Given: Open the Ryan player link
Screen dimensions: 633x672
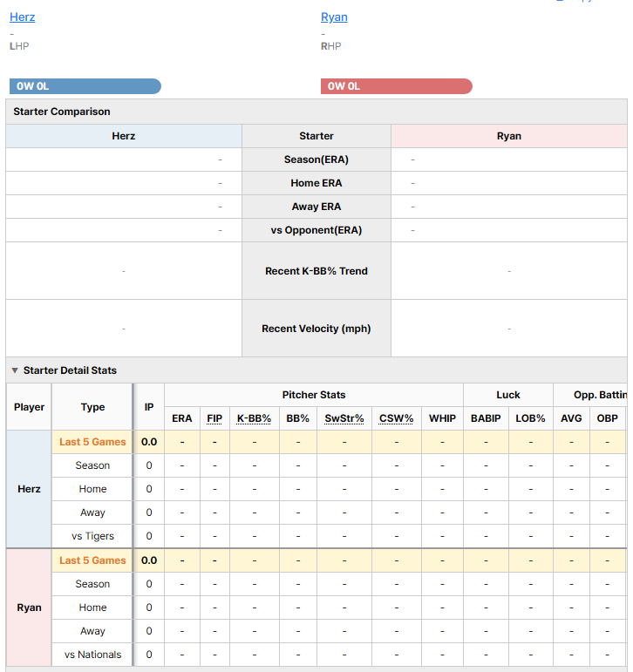Looking at the screenshot, I should pos(334,17).
